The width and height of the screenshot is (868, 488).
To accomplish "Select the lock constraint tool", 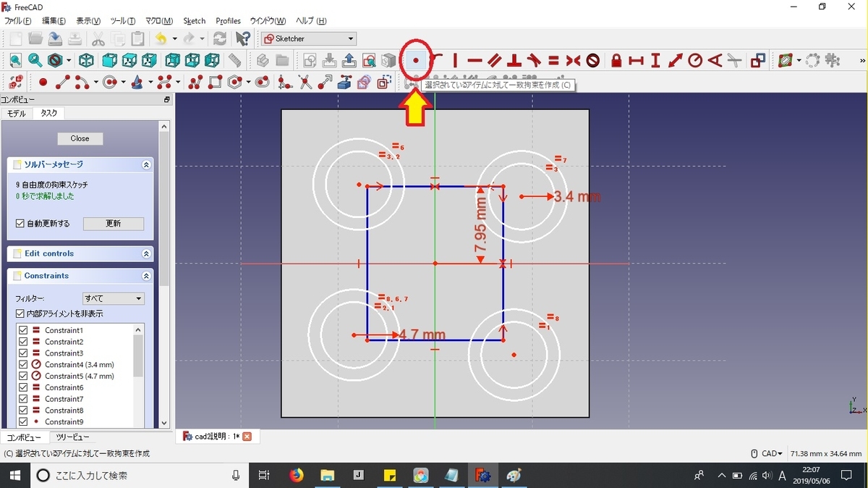I will pos(616,61).
